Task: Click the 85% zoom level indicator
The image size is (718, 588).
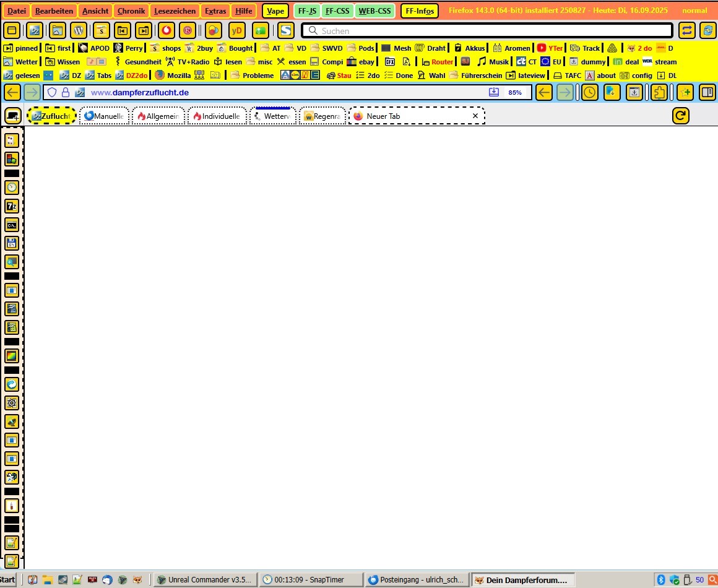Action: (515, 92)
